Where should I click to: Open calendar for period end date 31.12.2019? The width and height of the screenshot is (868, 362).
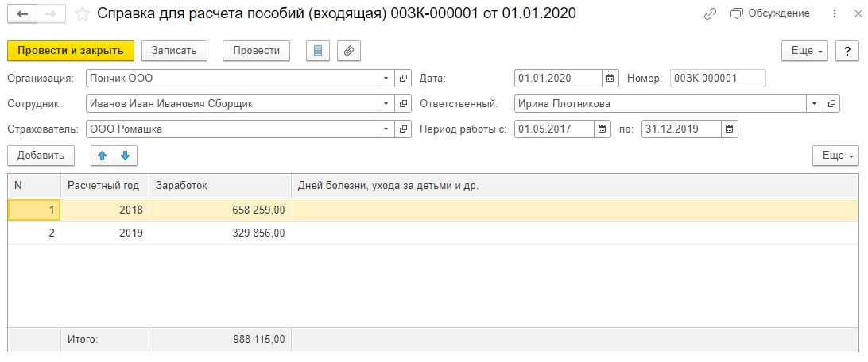point(730,129)
